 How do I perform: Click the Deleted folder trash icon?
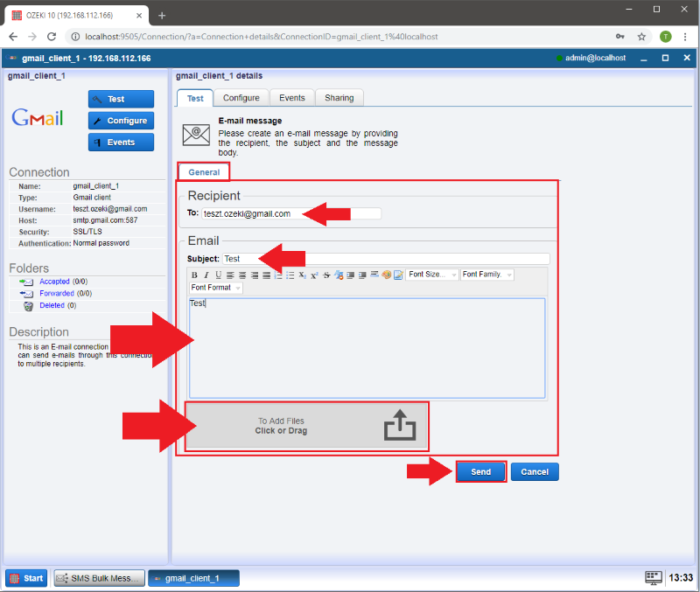(28, 306)
